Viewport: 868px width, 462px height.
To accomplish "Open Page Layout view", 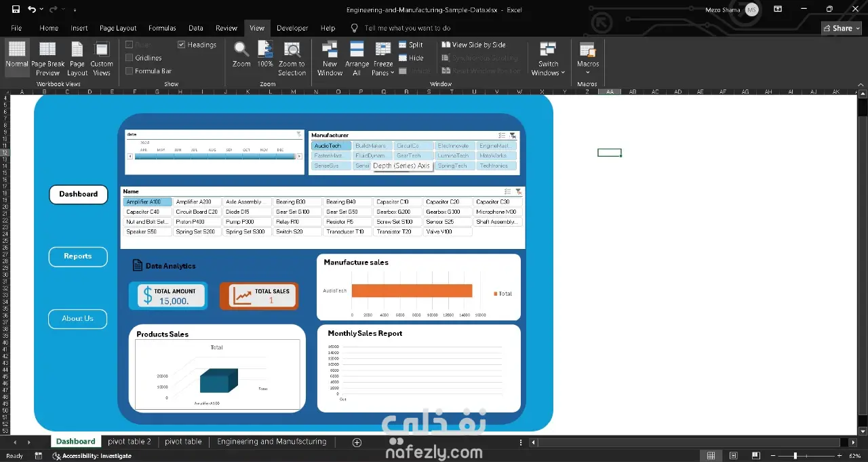I will (77, 58).
